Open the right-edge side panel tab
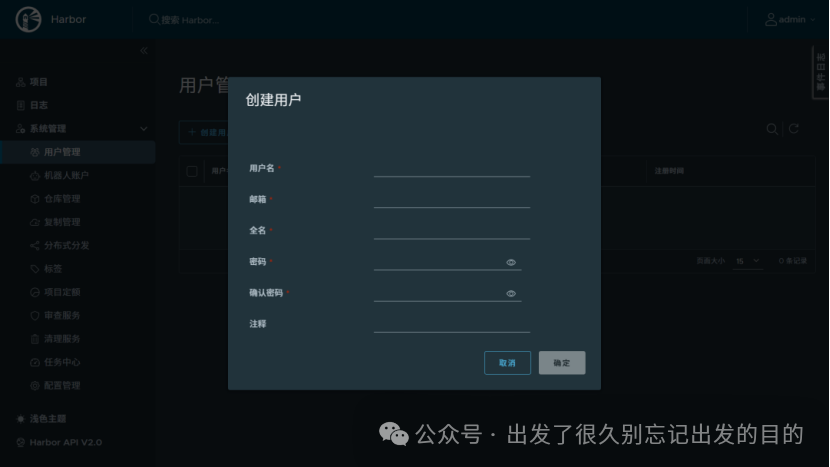 point(820,73)
